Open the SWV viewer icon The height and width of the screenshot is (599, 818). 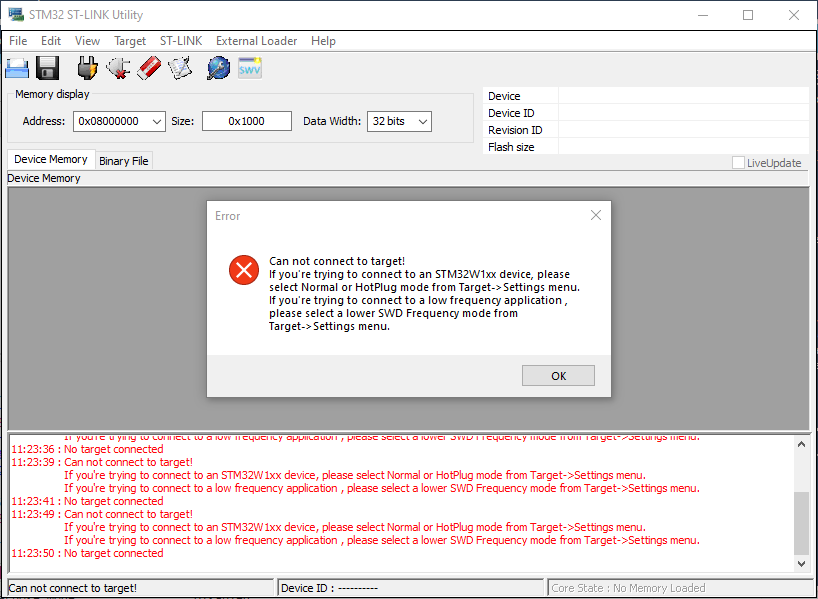250,68
